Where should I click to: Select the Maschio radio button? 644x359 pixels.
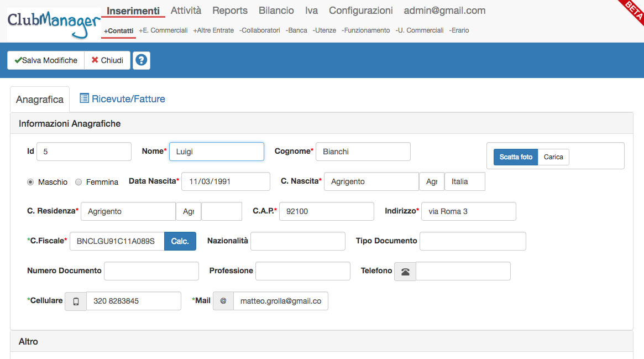[30, 182]
